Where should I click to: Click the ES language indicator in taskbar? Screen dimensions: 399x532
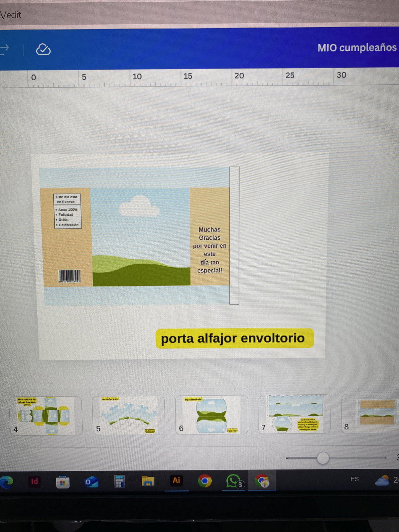click(x=354, y=479)
